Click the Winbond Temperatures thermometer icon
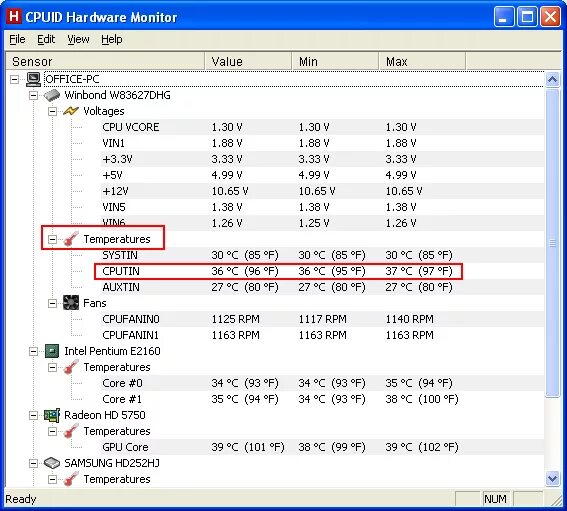Viewport: 567px width, 511px height. coord(71,239)
